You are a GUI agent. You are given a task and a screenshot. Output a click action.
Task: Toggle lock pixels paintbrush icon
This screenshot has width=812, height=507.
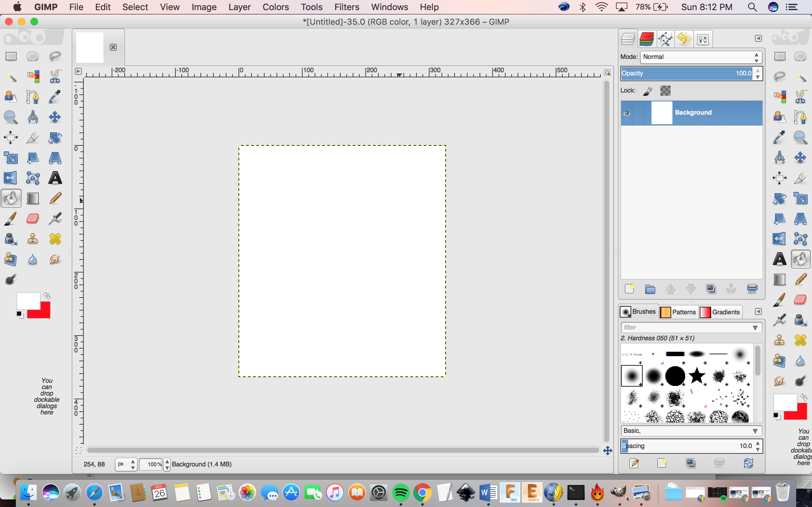648,91
